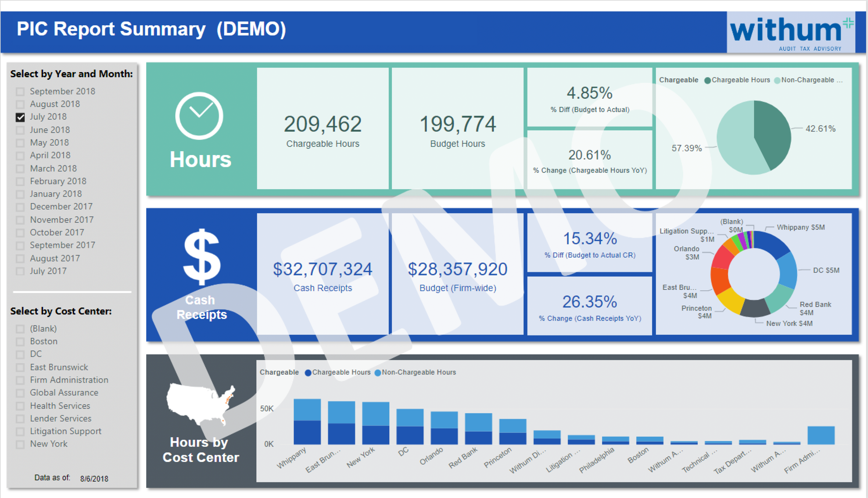Image resolution: width=868 pixels, height=498 pixels.
Task: Select the East Brunswick cost center checkbox
Action: pos(20,367)
